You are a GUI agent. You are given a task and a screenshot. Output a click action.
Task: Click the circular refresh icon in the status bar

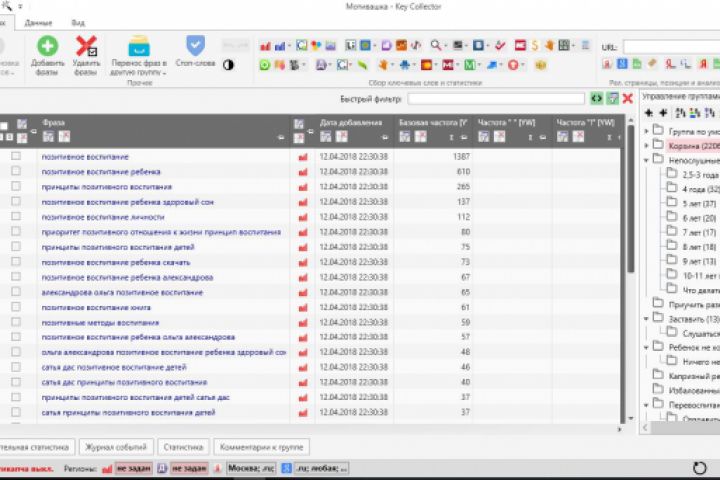point(699,468)
